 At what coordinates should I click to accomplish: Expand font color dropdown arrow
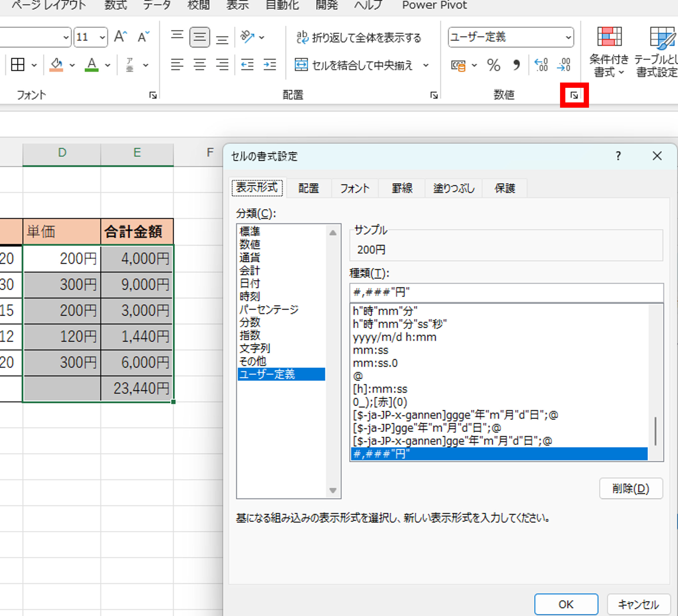108,65
